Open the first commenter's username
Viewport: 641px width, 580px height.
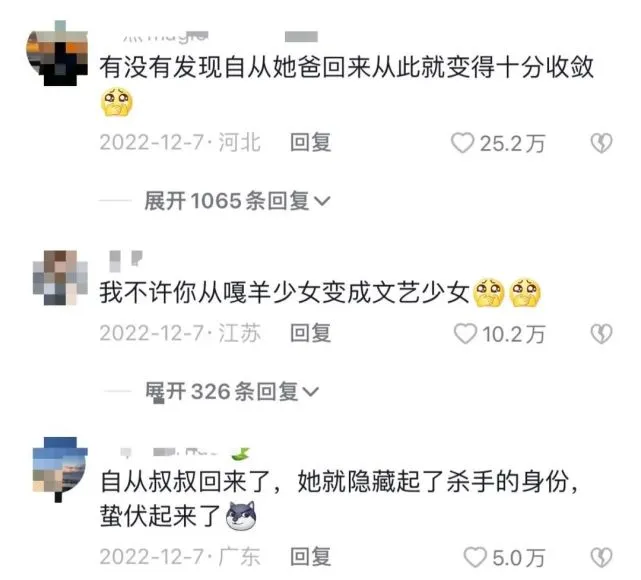click(x=166, y=37)
